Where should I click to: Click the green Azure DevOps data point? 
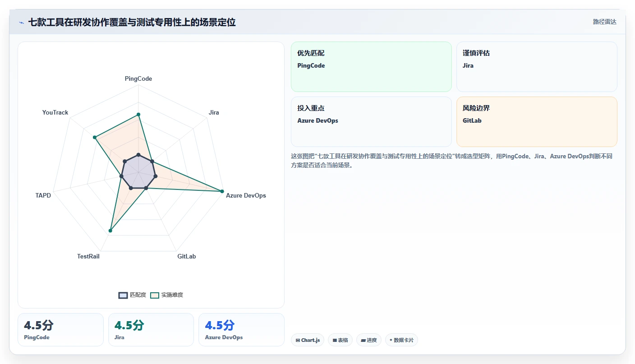tap(222, 191)
